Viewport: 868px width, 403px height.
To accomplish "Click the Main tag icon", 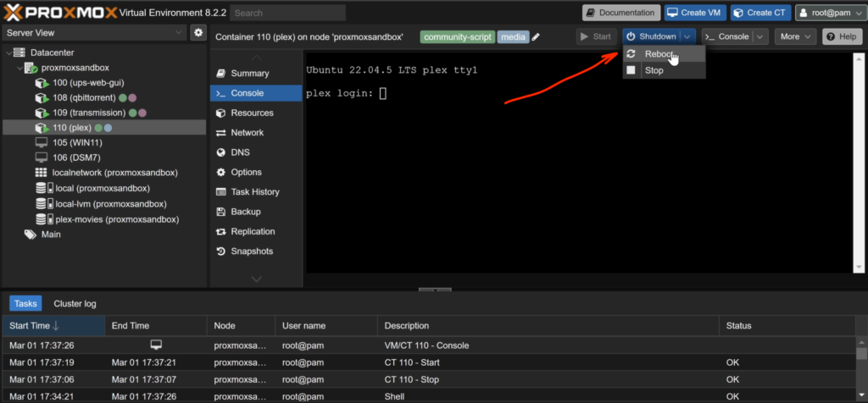I will 31,235.
